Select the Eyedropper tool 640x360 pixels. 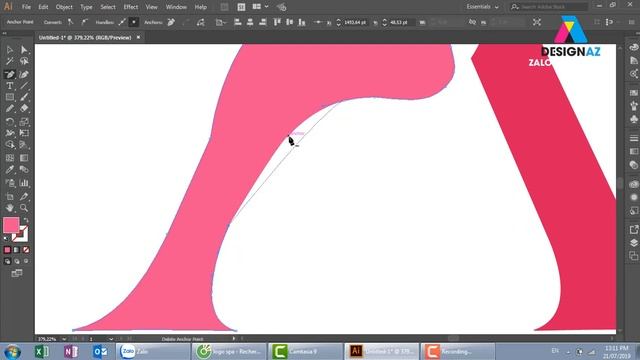pyautogui.click(x=10, y=170)
